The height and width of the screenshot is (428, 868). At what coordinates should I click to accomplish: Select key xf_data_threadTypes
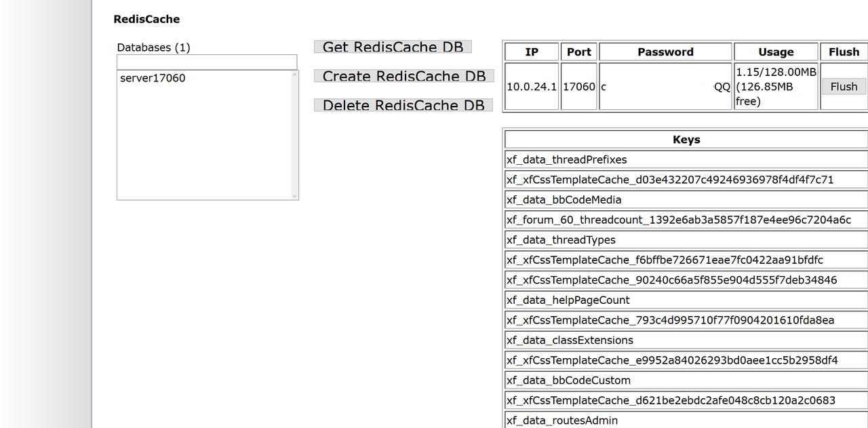(686, 239)
